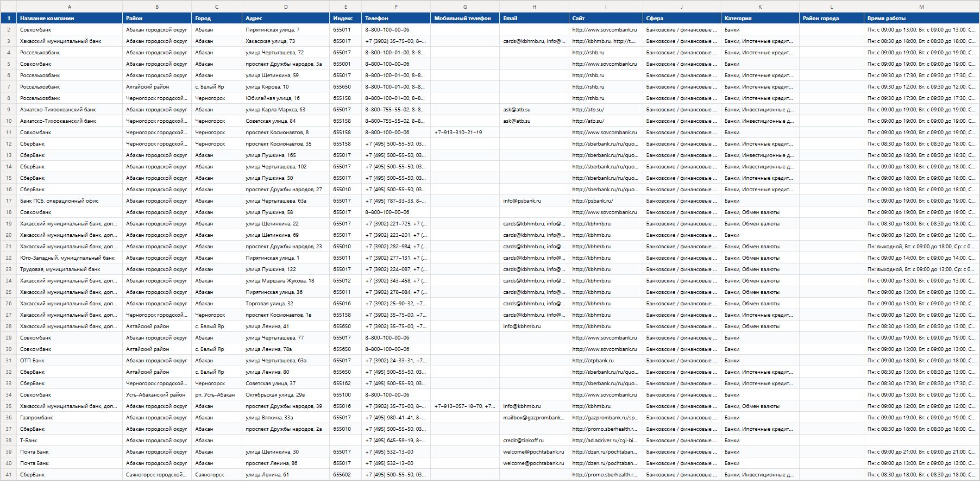Click the "Время работы" header cell
The width and height of the screenshot is (980, 490).
921,18
